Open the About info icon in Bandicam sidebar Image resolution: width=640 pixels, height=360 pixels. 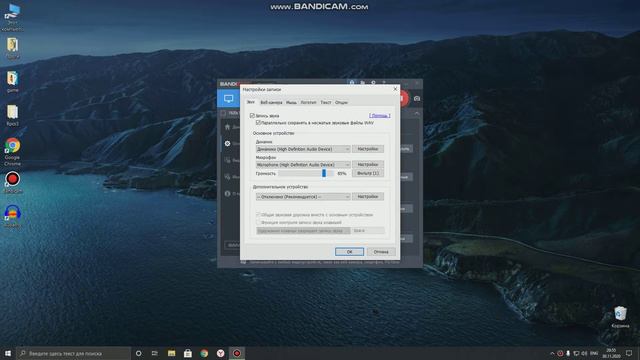(227, 193)
